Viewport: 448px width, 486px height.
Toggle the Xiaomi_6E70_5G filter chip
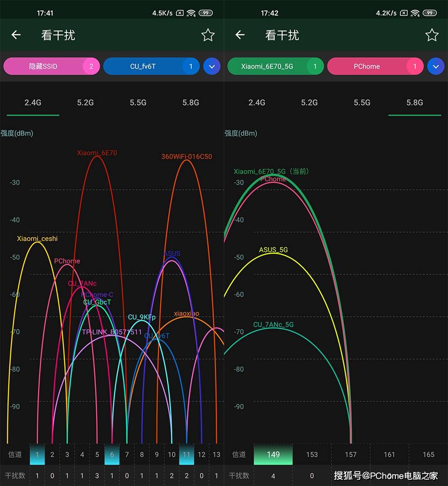pyautogui.click(x=275, y=66)
